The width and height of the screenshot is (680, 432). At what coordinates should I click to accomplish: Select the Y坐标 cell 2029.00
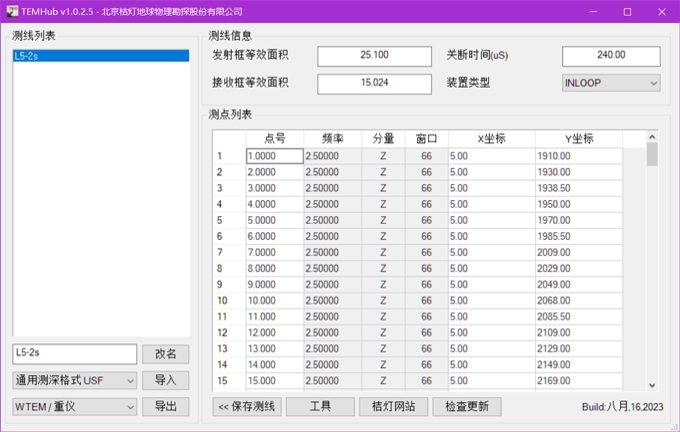coord(579,268)
